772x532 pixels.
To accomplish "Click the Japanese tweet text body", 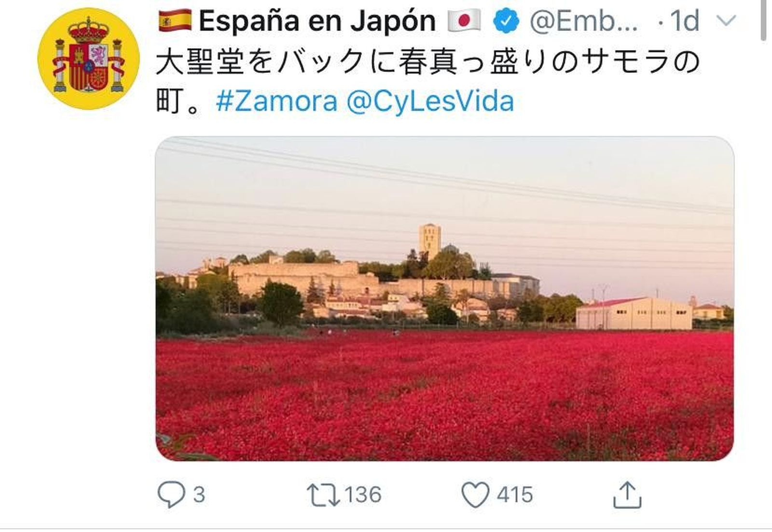I will tap(427, 81).
